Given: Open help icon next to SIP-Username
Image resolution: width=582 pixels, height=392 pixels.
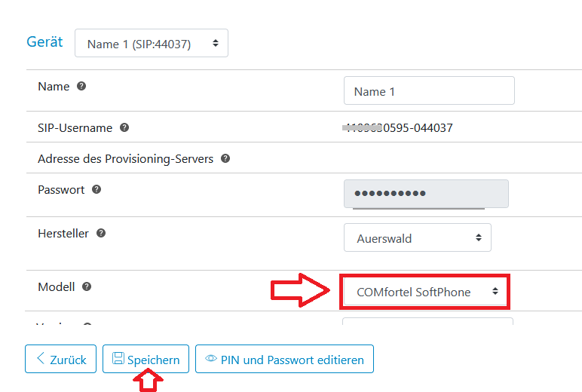Looking at the screenshot, I should 124,127.
